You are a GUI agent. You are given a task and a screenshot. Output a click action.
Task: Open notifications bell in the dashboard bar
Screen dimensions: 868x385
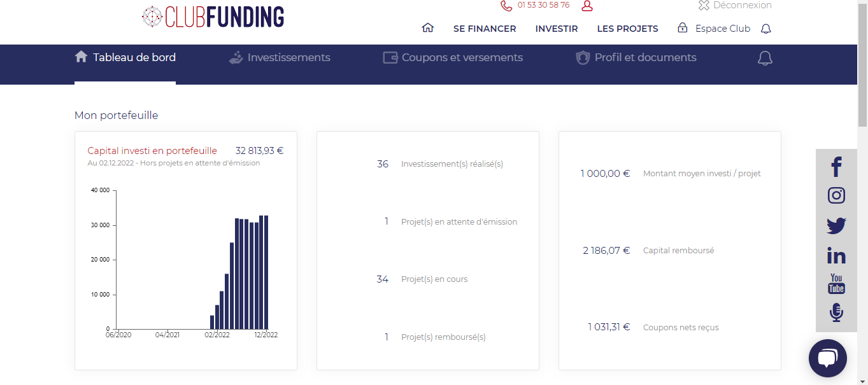[x=765, y=58]
